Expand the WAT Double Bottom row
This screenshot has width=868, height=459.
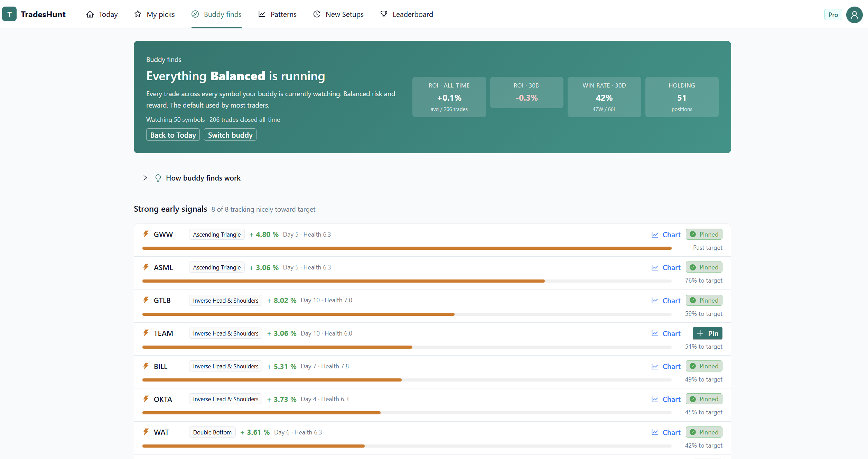(432, 438)
